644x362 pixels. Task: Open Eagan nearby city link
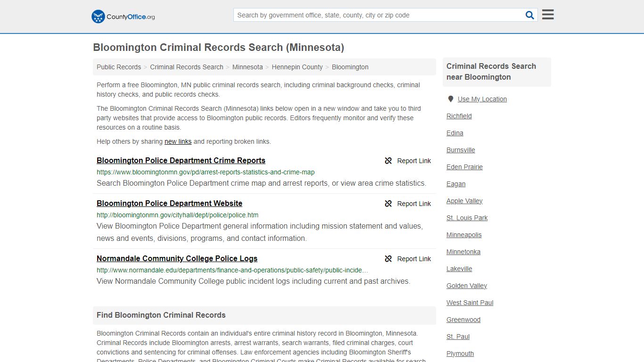click(x=456, y=184)
